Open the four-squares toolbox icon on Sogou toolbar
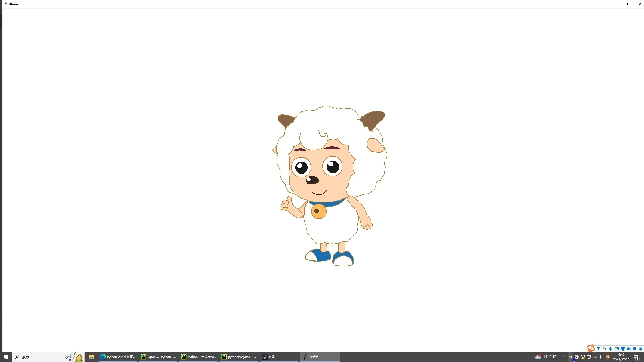Screen dimensions: 644x362 635,349
